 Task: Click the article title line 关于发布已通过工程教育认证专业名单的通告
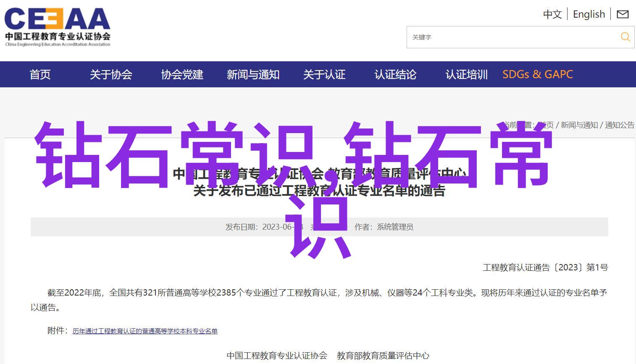tap(319, 191)
